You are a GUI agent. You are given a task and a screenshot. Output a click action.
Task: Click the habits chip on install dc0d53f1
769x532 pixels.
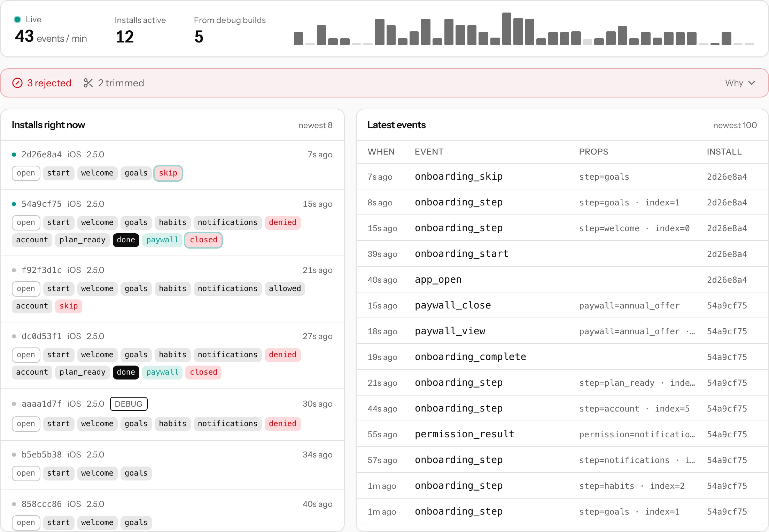pos(173,355)
